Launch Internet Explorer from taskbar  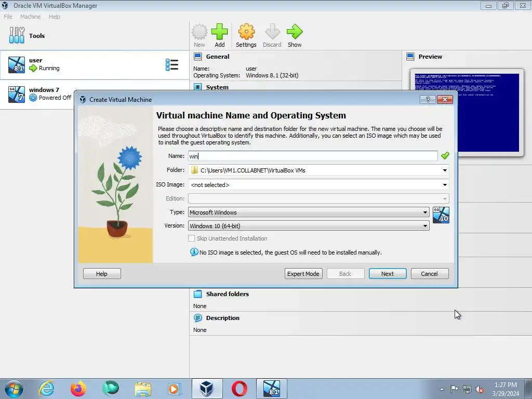(46, 389)
